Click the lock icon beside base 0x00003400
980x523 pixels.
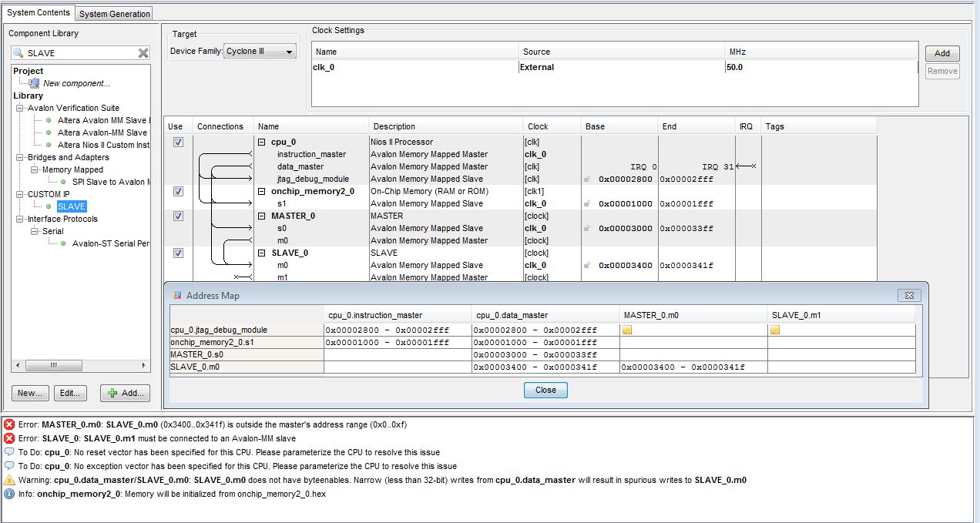coord(588,265)
